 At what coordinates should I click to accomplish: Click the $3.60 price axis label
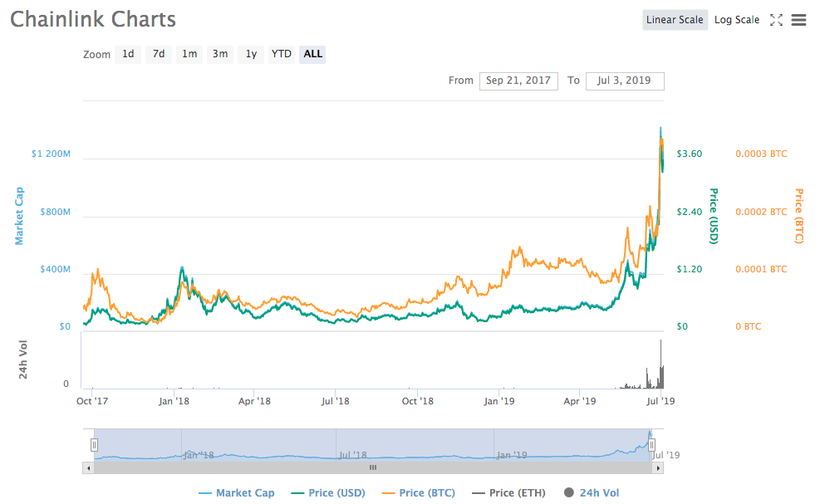(690, 154)
